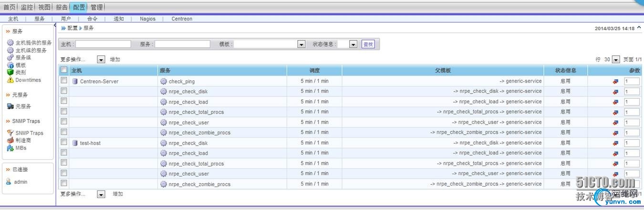Switch to Centreon submenu tab

click(182, 19)
